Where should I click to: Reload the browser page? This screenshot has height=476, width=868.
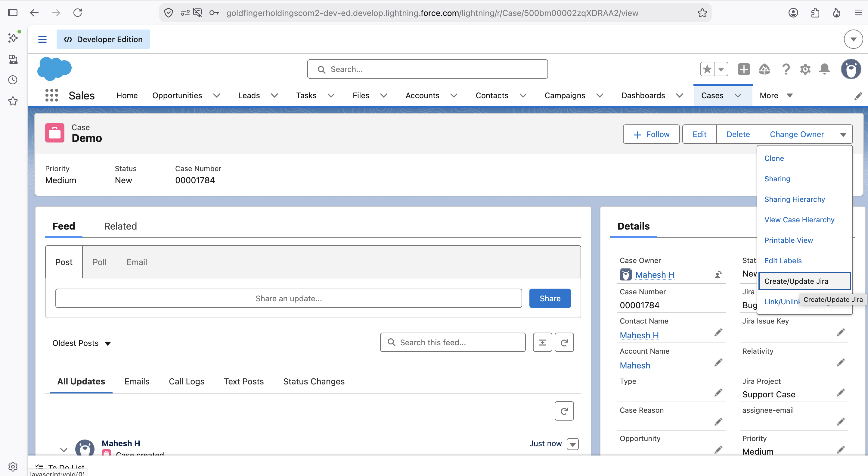coord(78,13)
